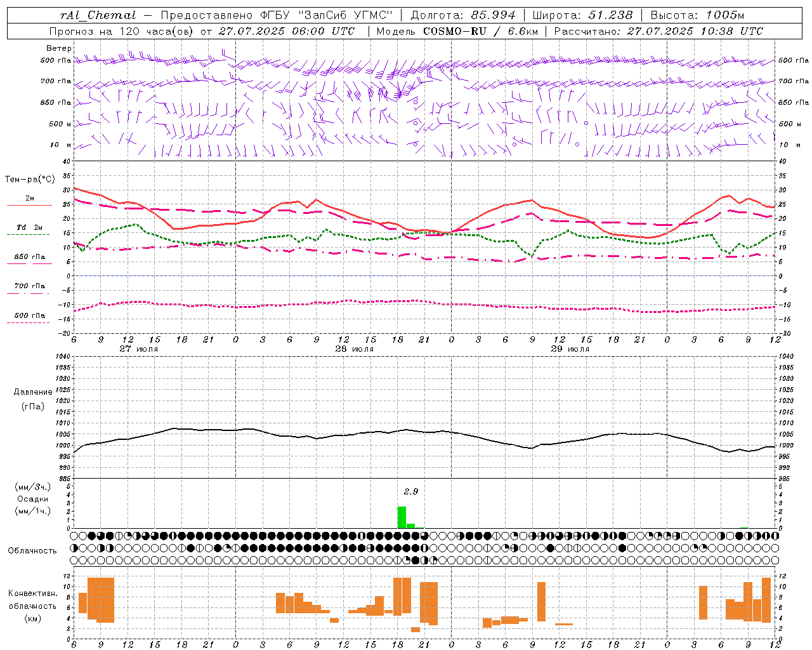
Task: Click the longitude value 85.994
Action: [493, 15]
